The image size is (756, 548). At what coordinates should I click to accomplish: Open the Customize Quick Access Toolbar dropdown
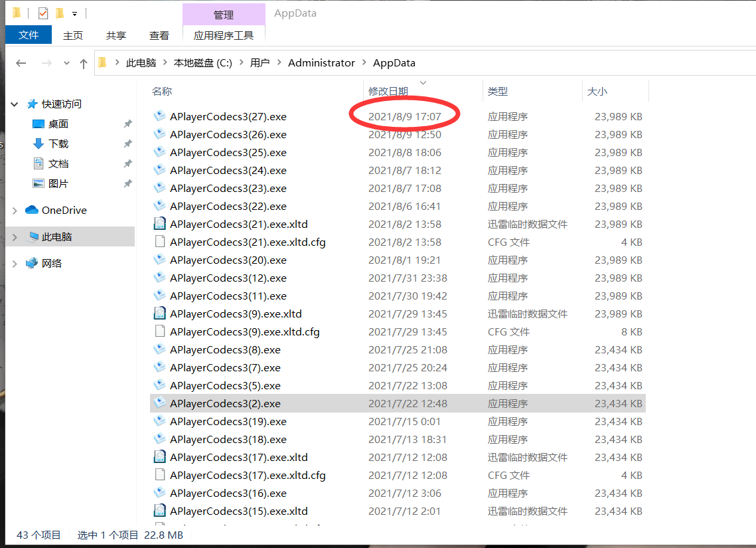pos(75,13)
